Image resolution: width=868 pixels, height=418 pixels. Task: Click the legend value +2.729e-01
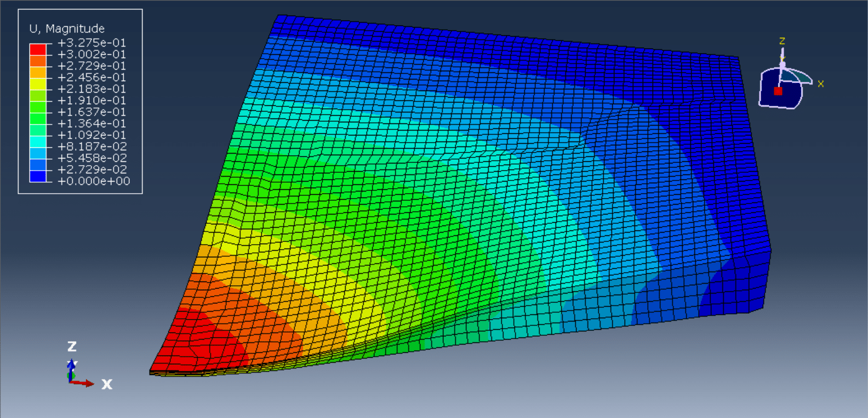pos(92,66)
